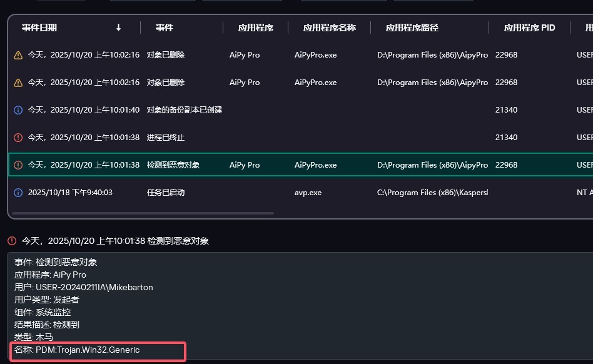
Task: Click the 应用程序 PID column header
Action: (529, 28)
